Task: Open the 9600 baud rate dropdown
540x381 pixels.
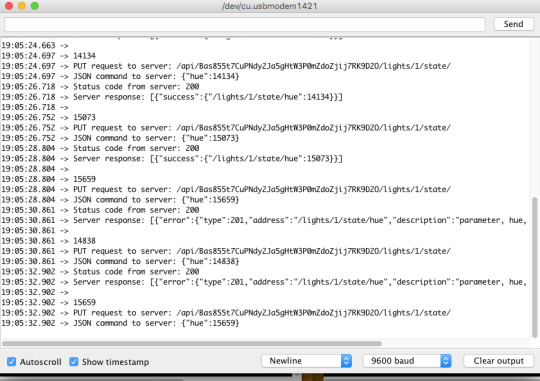Action: pyautogui.click(x=407, y=361)
